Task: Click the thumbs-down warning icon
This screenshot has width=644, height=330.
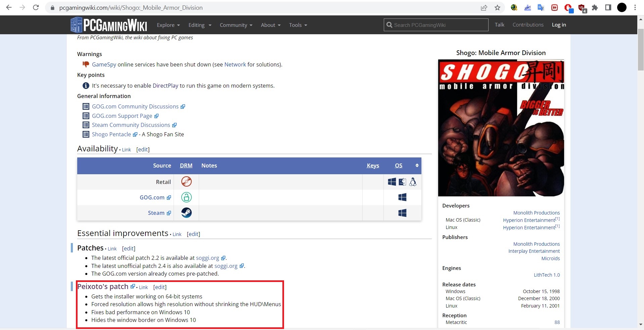Action: click(x=86, y=64)
